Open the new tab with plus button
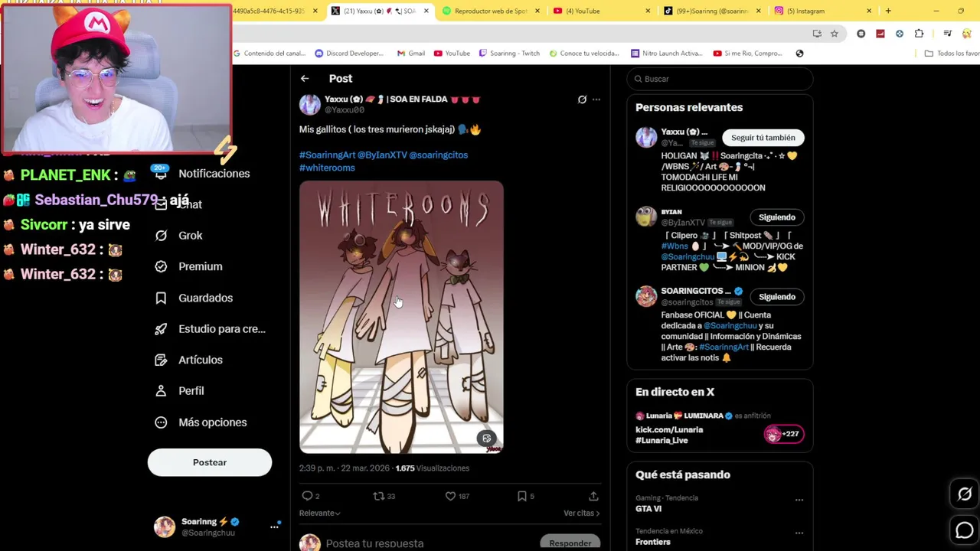Viewport: 980px width, 551px height. coord(888,11)
